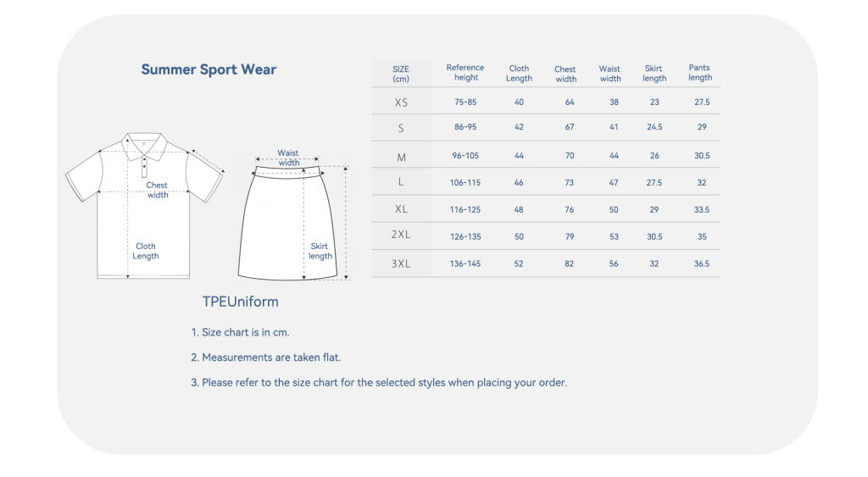The height and width of the screenshot is (477, 868).
Task: Click the Skirt length column header
Action: click(x=654, y=74)
